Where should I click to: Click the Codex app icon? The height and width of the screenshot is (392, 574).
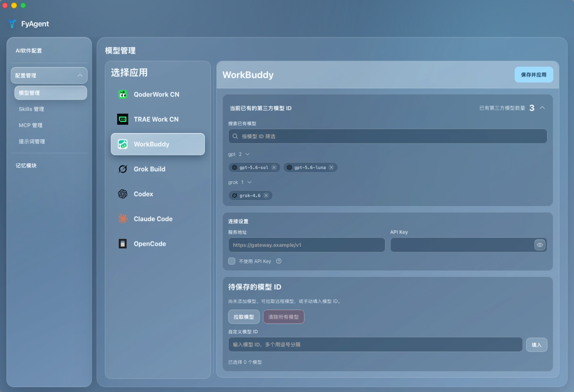click(123, 194)
